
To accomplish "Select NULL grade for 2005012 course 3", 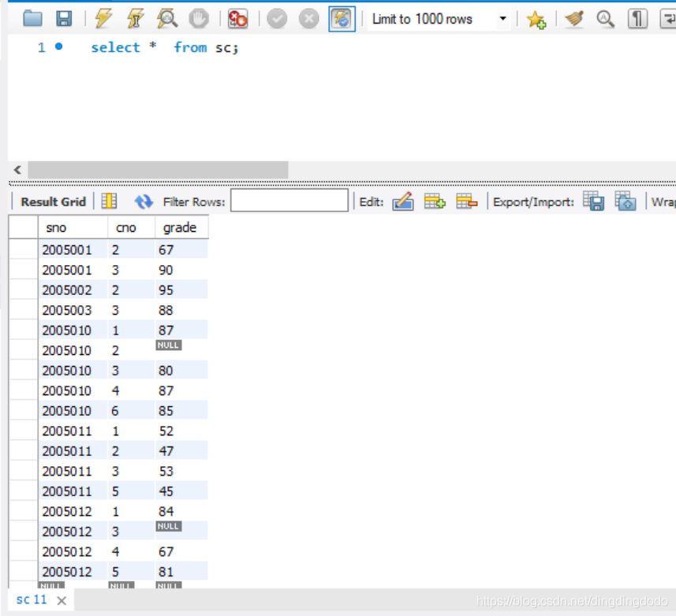I will pos(181,531).
